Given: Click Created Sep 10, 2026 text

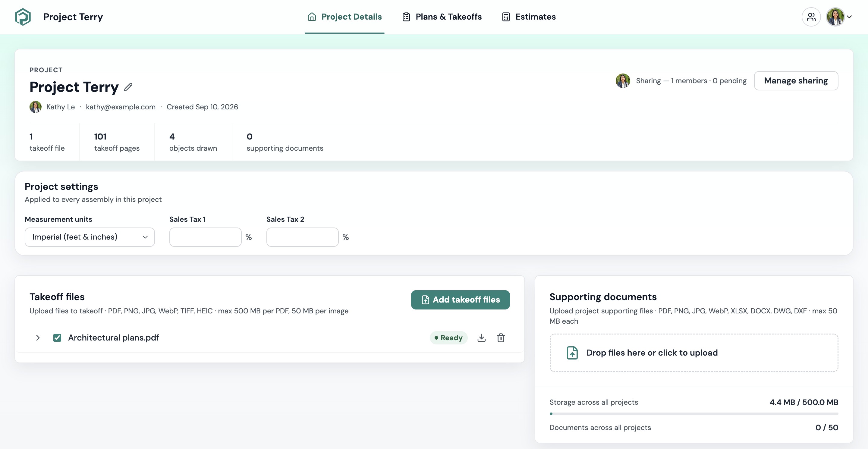Looking at the screenshot, I should tap(202, 107).
